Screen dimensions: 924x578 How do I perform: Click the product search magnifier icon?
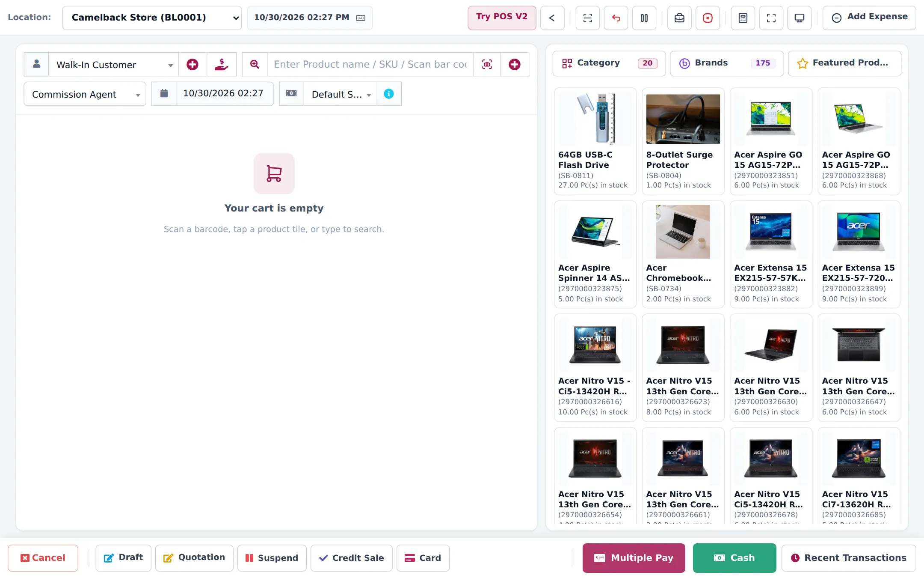click(x=255, y=64)
